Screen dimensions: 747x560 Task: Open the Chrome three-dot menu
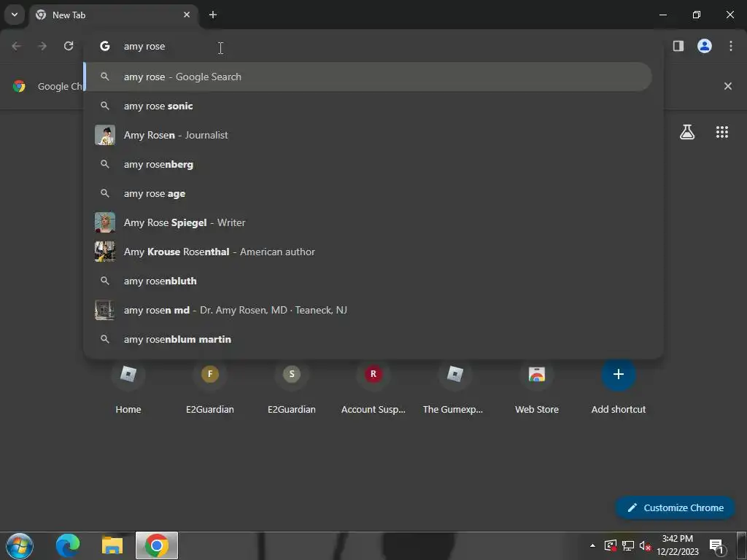(731, 46)
